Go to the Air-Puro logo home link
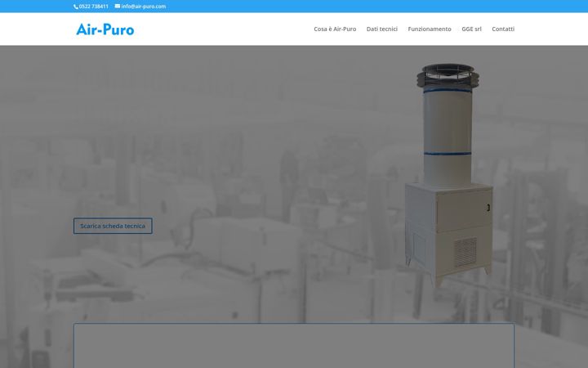This screenshot has width=588, height=368. pyautogui.click(x=105, y=29)
